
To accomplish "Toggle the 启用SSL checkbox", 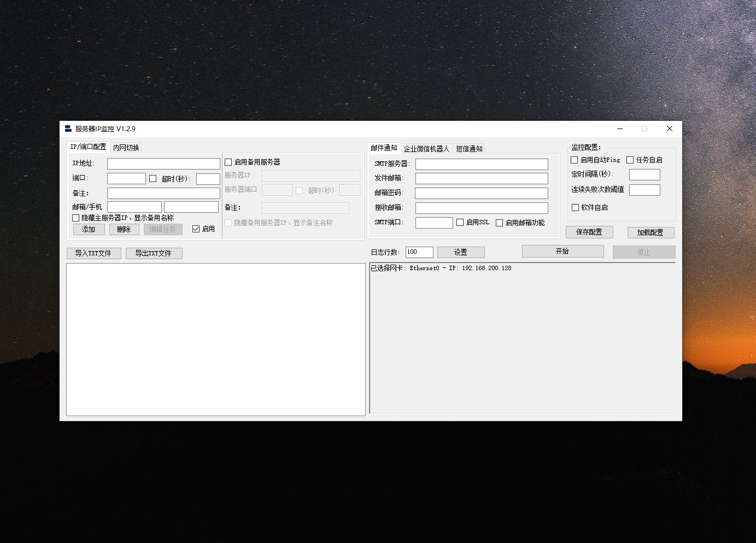I will pyautogui.click(x=460, y=223).
